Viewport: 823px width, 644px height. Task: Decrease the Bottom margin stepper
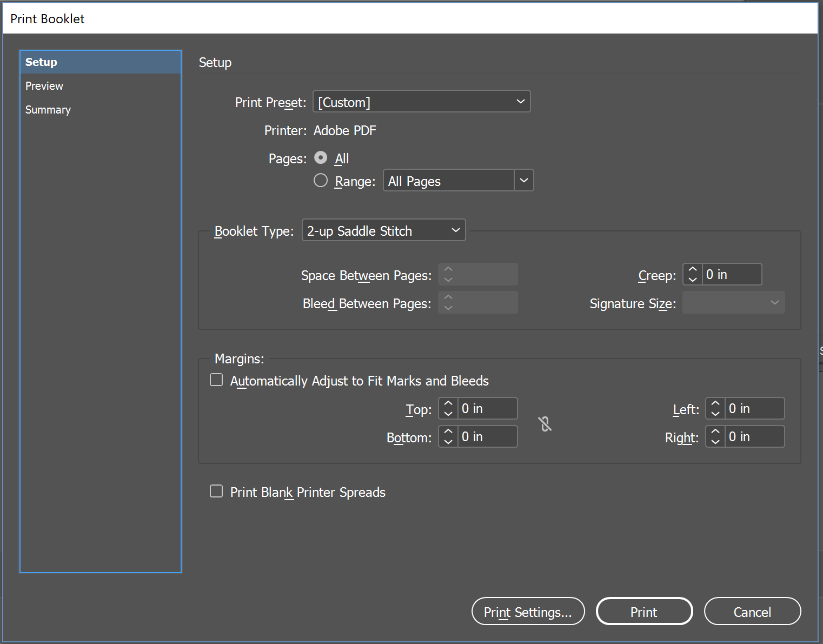click(x=448, y=442)
